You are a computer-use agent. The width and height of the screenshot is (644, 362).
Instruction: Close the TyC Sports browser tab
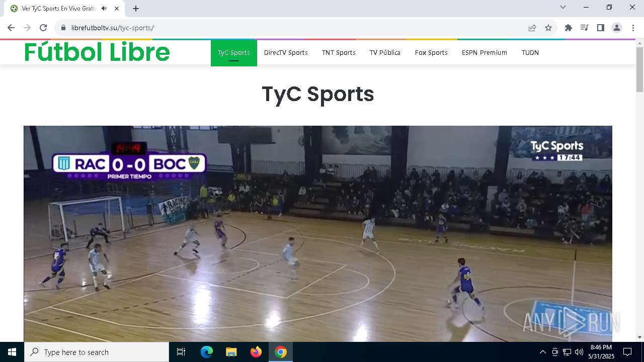pos(117,9)
